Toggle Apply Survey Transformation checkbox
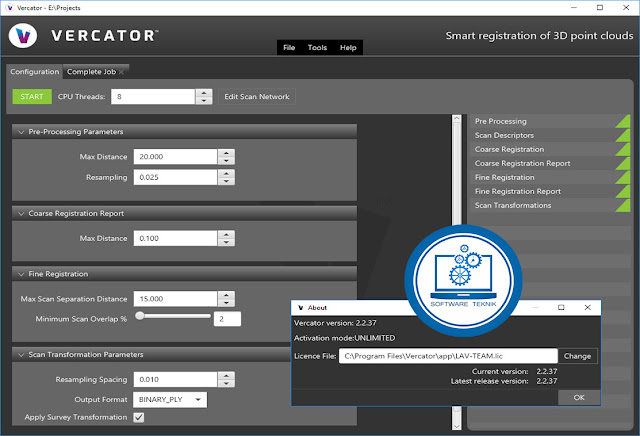This screenshot has width=640, height=436. tap(139, 417)
